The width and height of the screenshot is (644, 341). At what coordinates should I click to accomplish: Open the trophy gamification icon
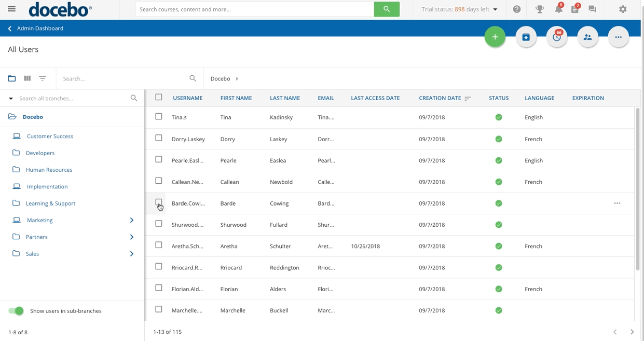click(540, 9)
